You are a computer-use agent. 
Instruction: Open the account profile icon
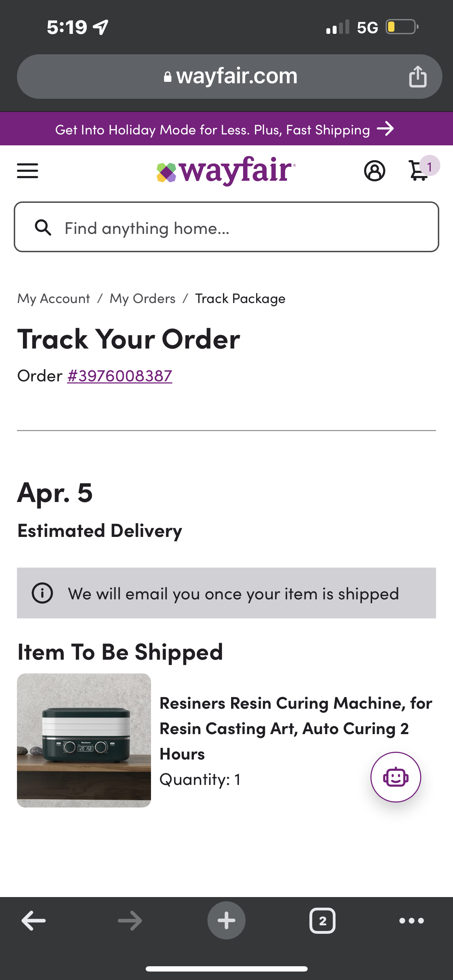click(374, 170)
